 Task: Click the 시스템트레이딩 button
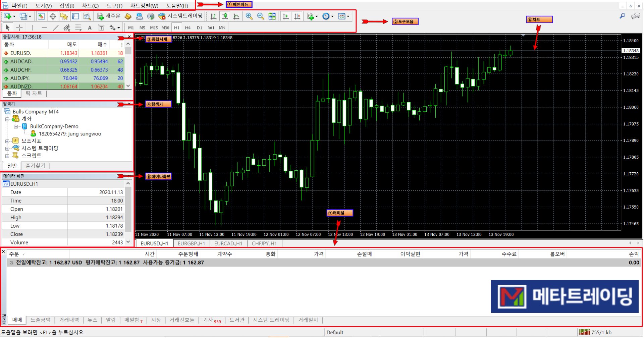click(181, 16)
